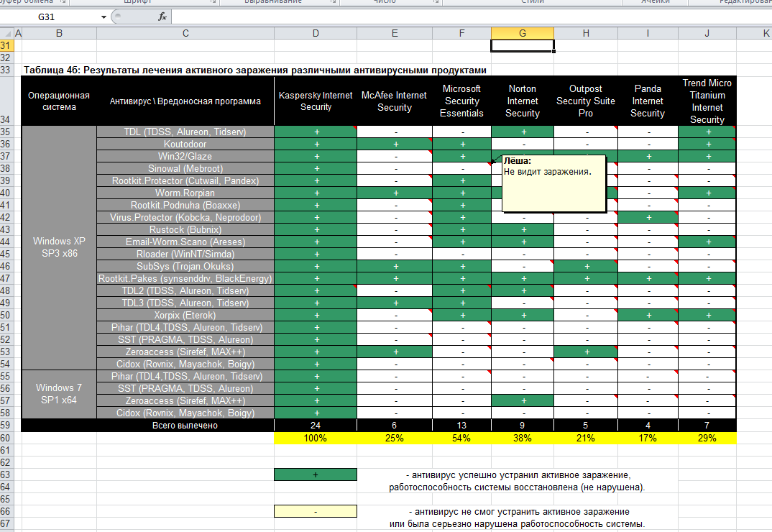
Task: Click the yellow 100% percentage cell
Action: point(316,438)
